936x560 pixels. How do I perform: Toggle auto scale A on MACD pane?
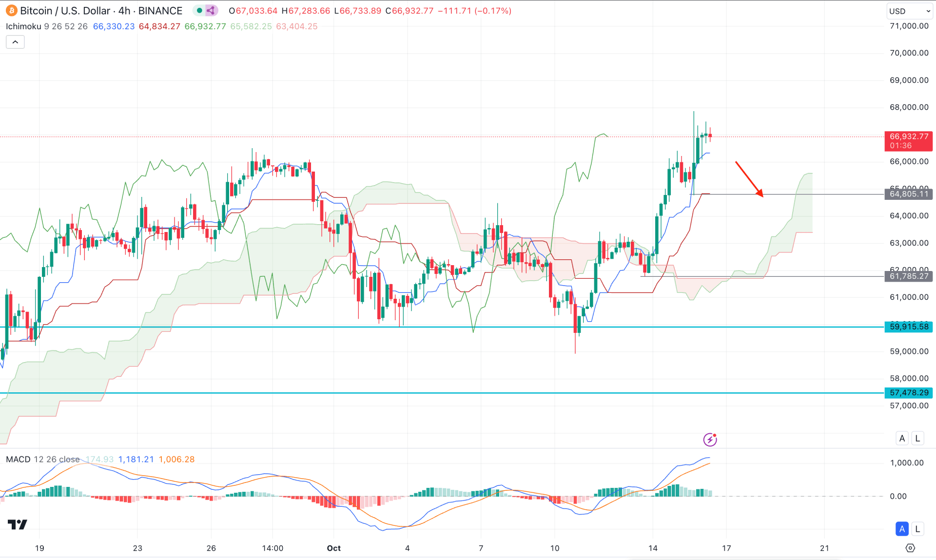tap(902, 529)
